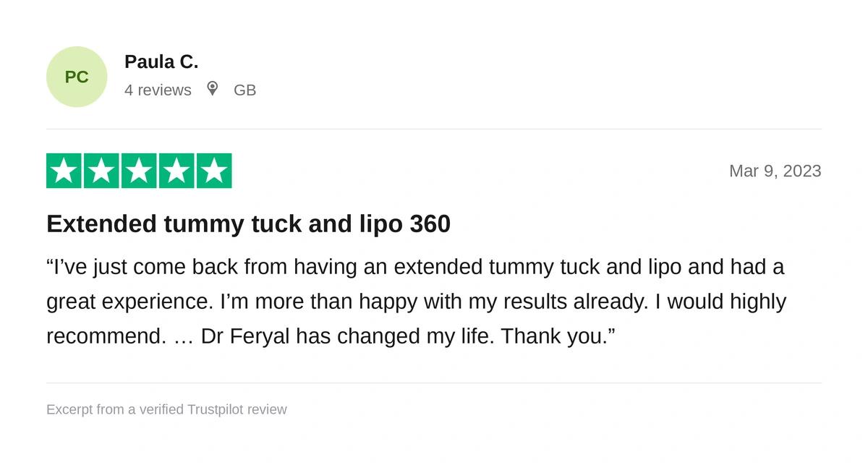Select the fourth green rating star

[x=176, y=171]
